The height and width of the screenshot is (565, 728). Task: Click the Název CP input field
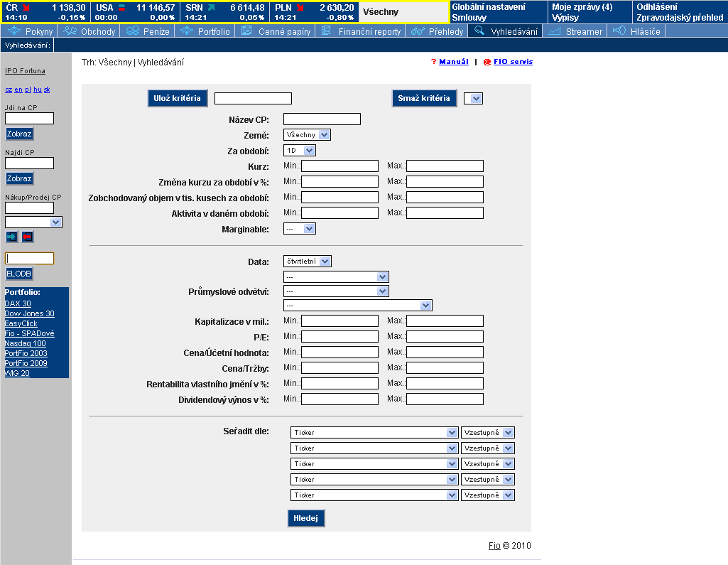[322, 119]
